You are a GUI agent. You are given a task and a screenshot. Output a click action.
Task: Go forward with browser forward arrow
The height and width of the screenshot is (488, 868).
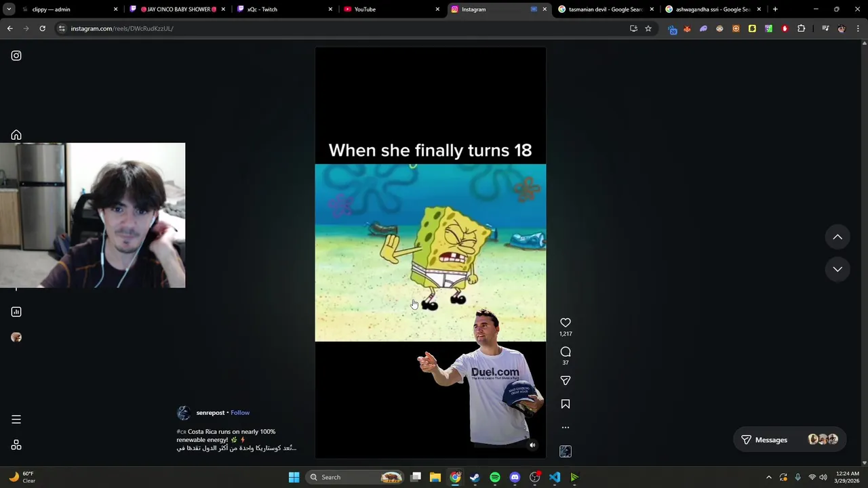(26, 28)
